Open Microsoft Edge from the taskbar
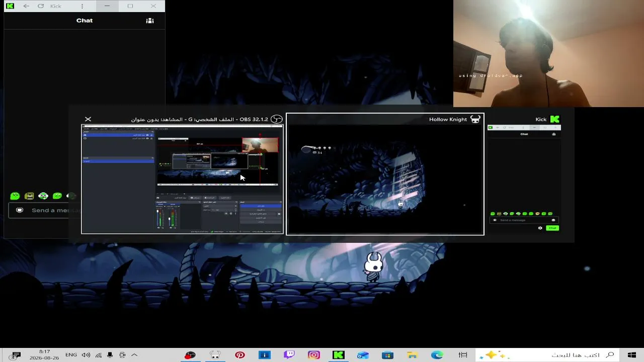644x362 pixels. click(x=437, y=355)
